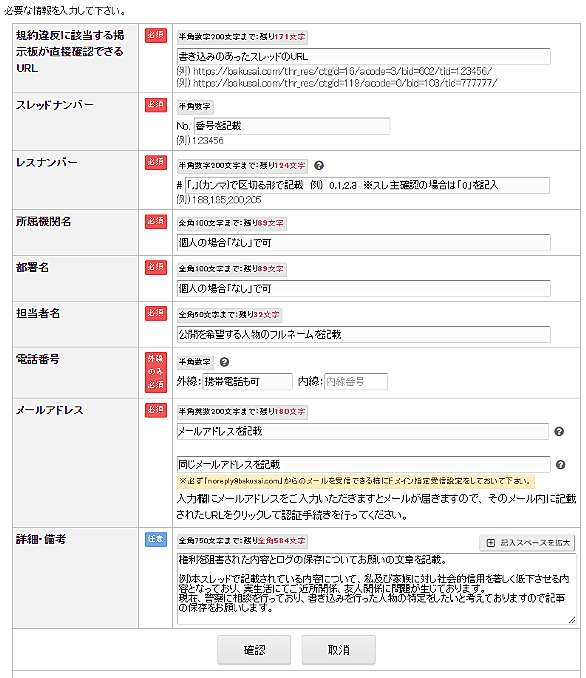The height and width of the screenshot is (678, 586).
Task: Click the help icon beside 電話番号 半角数字 label
Action: (x=224, y=362)
